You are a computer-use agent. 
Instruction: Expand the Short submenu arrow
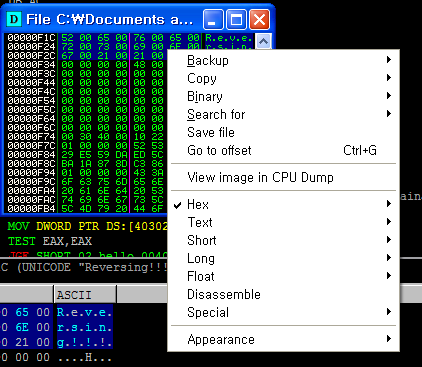click(389, 240)
